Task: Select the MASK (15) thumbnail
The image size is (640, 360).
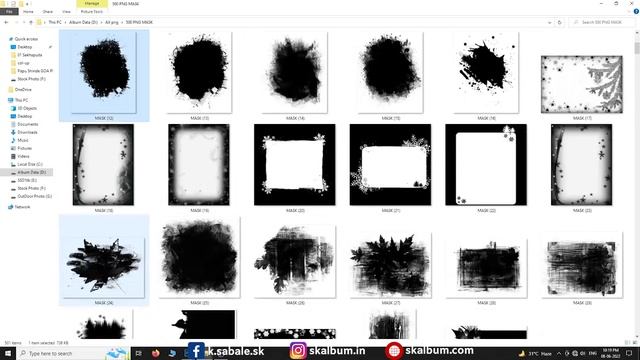Action: pos(391,73)
